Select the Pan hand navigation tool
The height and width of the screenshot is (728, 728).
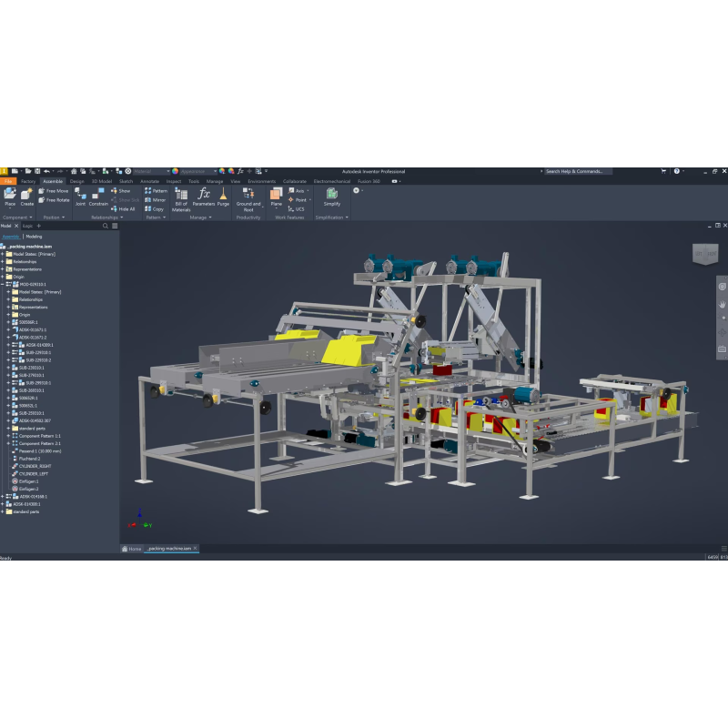coord(722,304)
